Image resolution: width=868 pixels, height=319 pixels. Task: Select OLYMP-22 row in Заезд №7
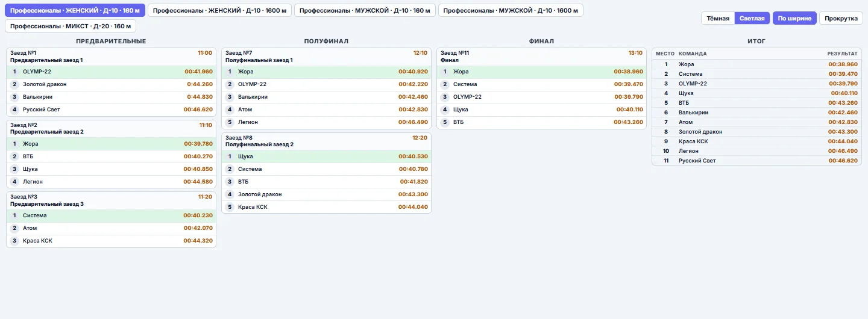click(326, 84)
